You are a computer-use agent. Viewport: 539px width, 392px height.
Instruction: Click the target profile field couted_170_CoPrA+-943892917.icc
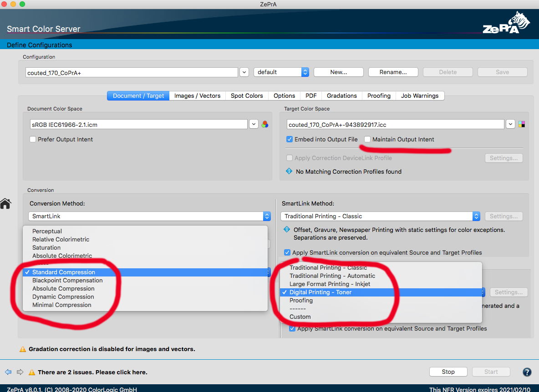(395, 124)
